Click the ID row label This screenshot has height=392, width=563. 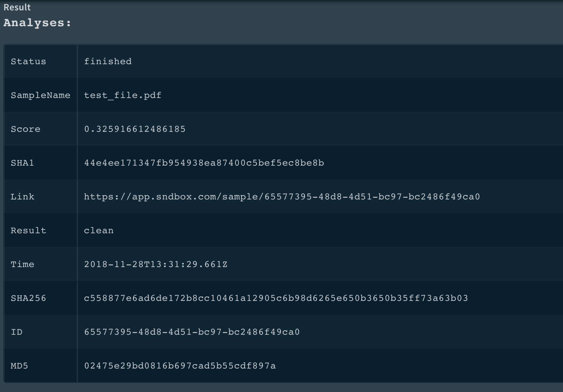(17, 332)
